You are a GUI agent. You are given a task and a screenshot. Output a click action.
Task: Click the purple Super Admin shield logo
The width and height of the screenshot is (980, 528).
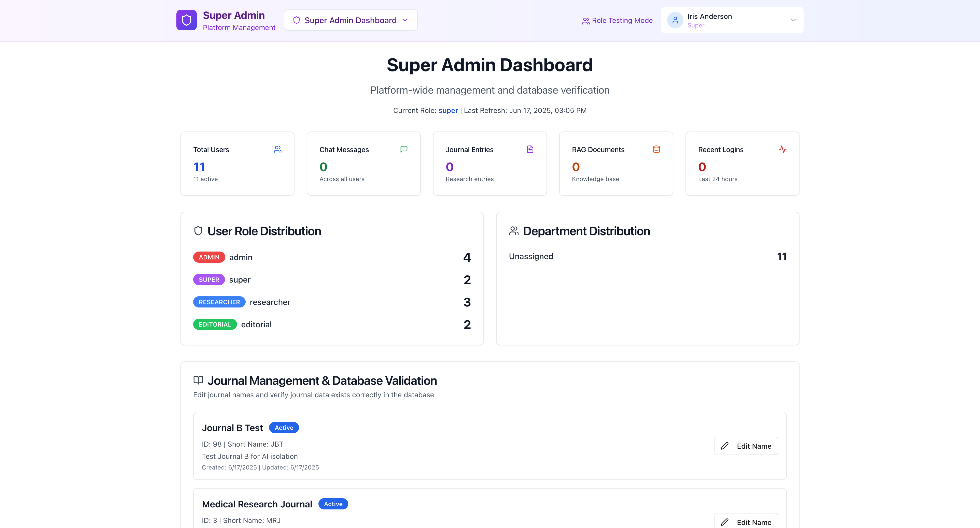(186, 20)
